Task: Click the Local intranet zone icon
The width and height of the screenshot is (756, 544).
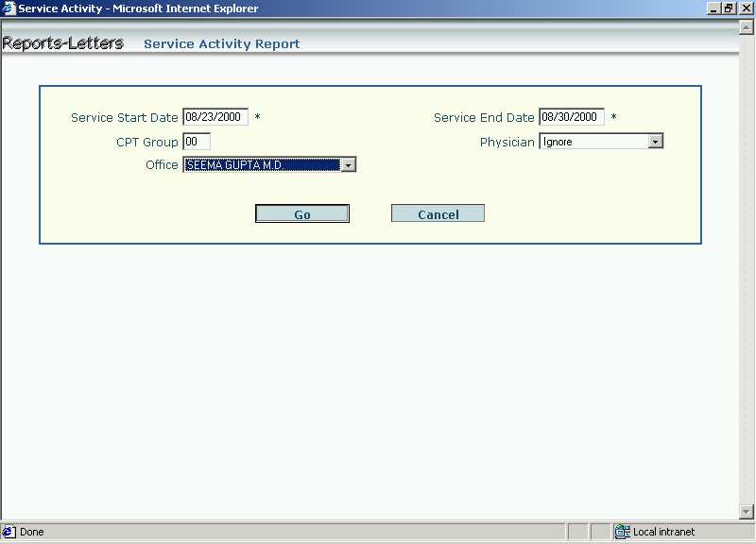Action: click(622, 532)
